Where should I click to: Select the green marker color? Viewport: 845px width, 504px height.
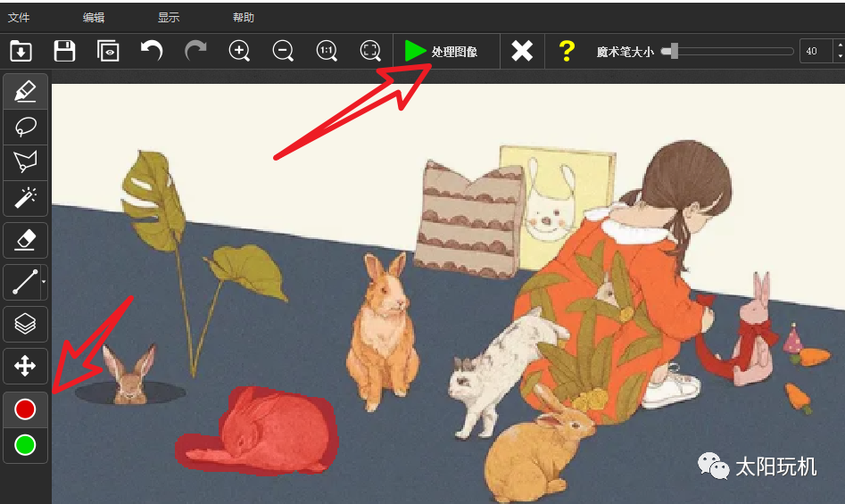click(25, 444)
